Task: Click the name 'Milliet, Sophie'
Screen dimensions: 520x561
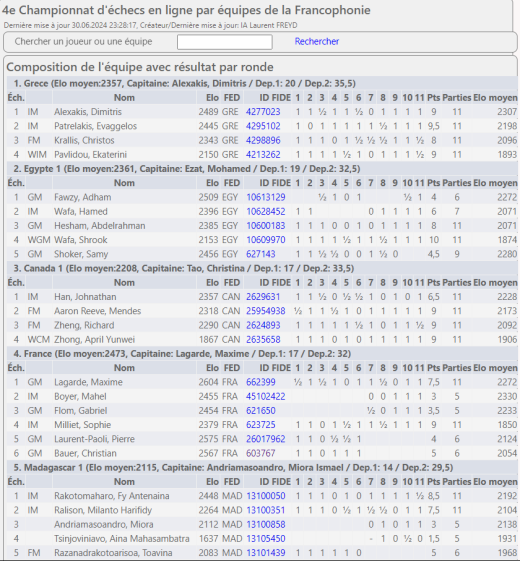Action: pyautogui.click(x=82, y=425)
